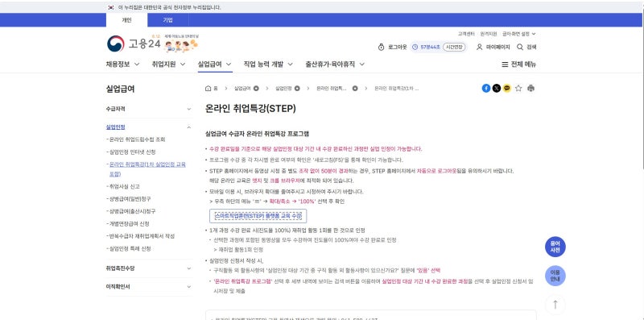
Task: Click the 실업급여 breadcrumb text
Action: pyautogui.click(x=242, y=89)
